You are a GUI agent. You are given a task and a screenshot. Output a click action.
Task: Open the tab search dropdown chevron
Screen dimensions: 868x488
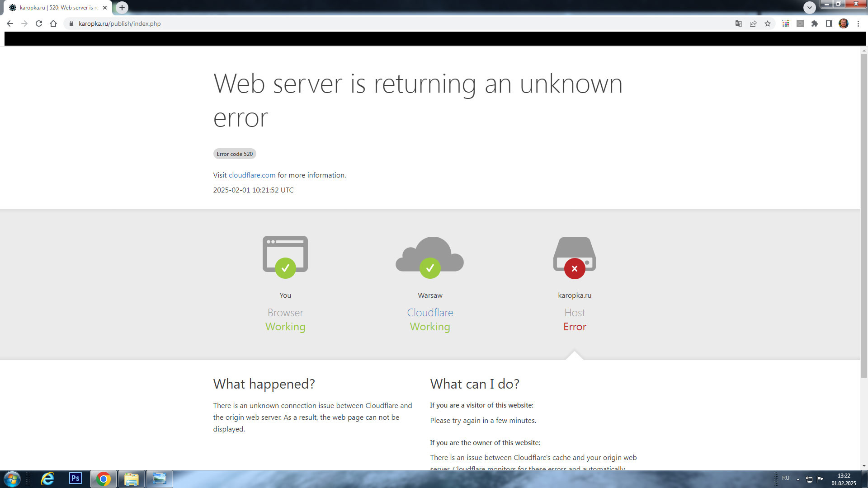(x=810, y=7)
